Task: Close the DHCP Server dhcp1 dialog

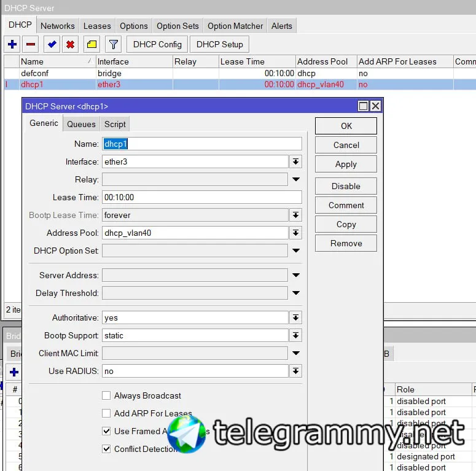Action: click(375, 106)
